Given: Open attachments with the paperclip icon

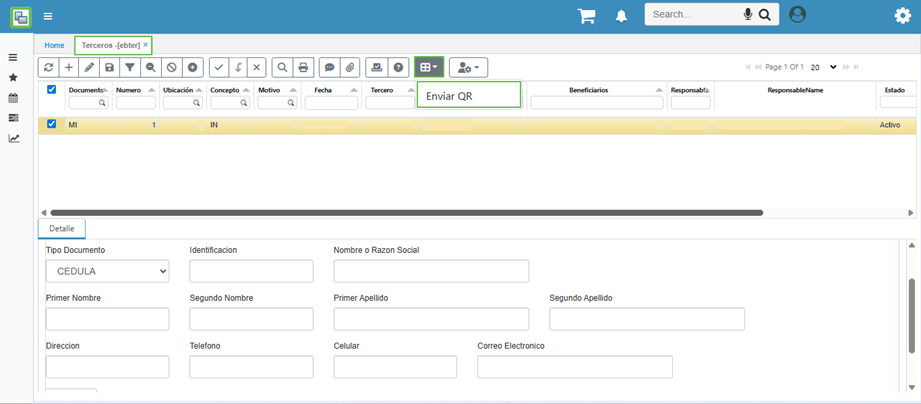Looking at the screenshot, I should tap(350, 67).
